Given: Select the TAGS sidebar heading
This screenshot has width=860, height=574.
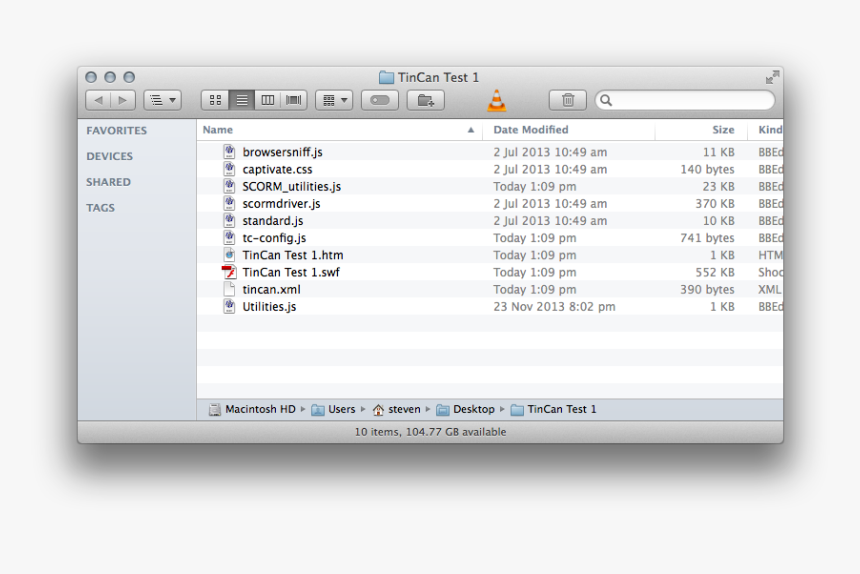Looking at the screenshot, I should coord(100,208).
